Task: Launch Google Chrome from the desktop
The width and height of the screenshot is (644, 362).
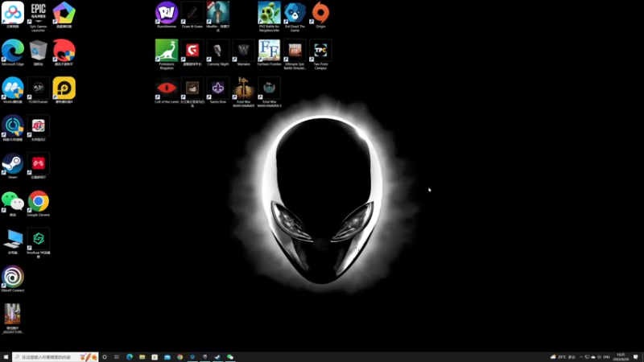Action: tap(38, 203)
